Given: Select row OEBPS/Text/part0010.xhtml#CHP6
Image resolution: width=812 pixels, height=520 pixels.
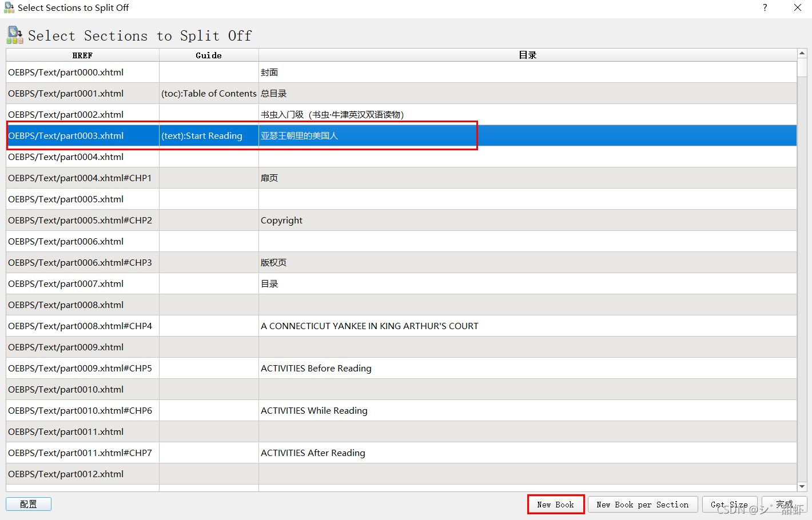Looking at the screenshot, I should pos(401,410).
